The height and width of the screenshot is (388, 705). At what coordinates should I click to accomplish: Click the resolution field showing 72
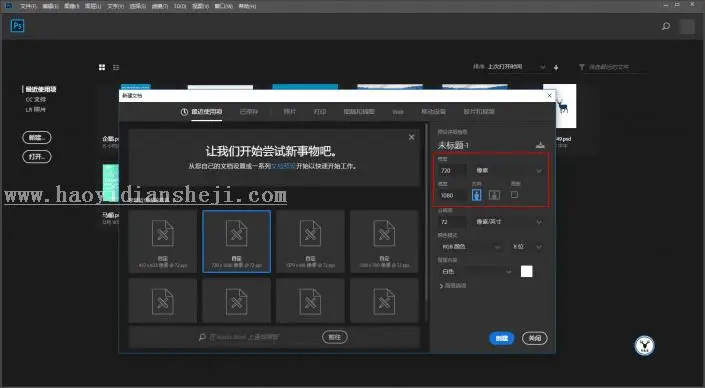452,222
